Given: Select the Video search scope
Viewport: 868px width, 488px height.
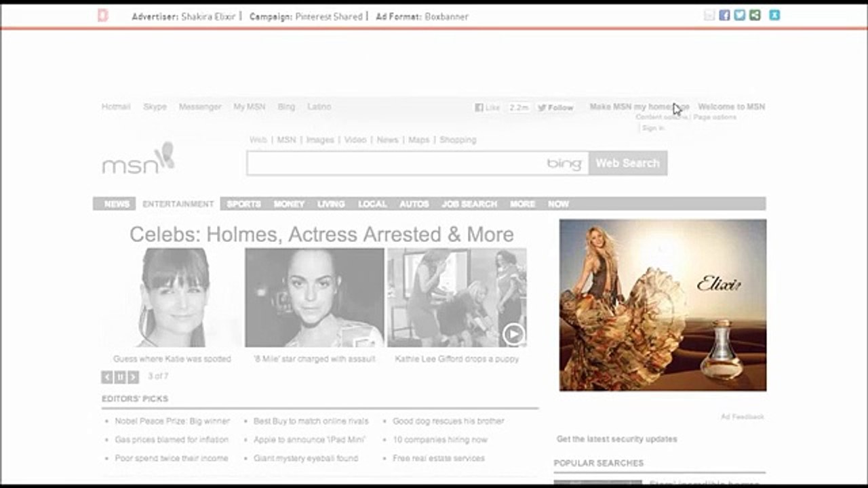Looking at the screenshot, I should point(355,140).
